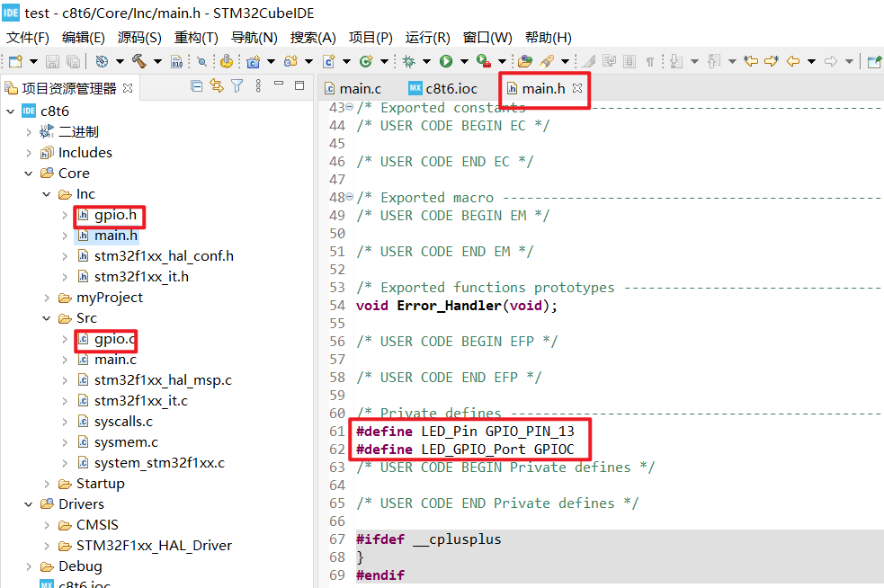
Task: Close the 项目资源管理器 view tab
Action: point(128,88)
